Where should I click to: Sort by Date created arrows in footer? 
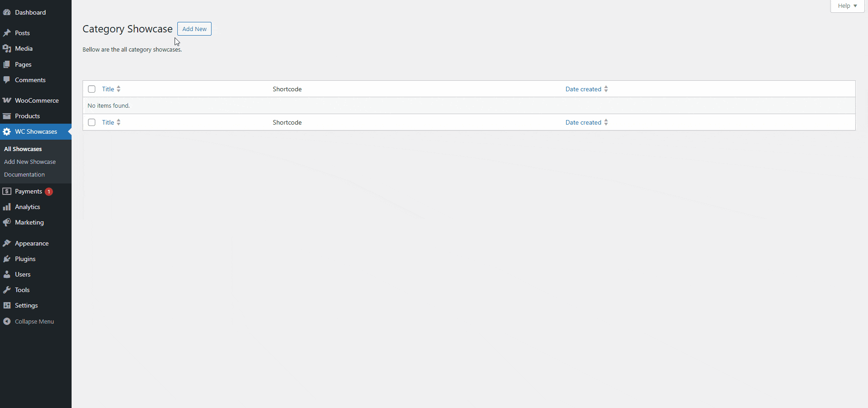pos(606,122)
